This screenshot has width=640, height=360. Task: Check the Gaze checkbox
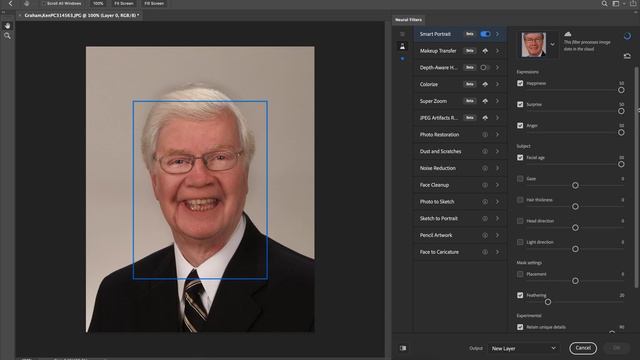click(x=520, y=179)
